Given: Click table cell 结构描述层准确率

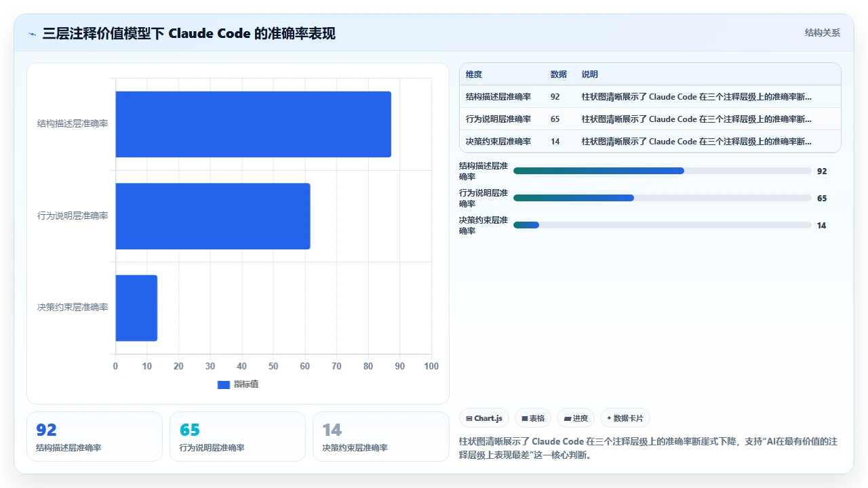Looking at the screenshot, I should click(498, 96).
